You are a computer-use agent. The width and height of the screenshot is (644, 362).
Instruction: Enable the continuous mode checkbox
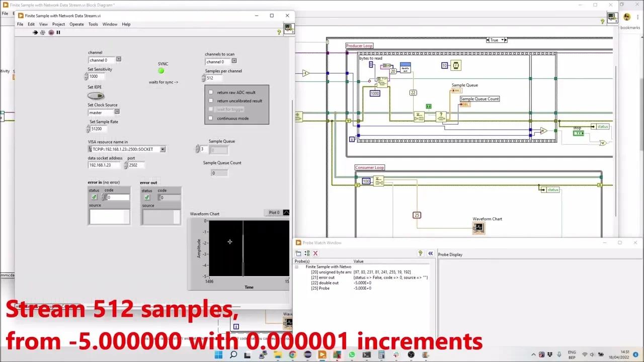[211, 118]
